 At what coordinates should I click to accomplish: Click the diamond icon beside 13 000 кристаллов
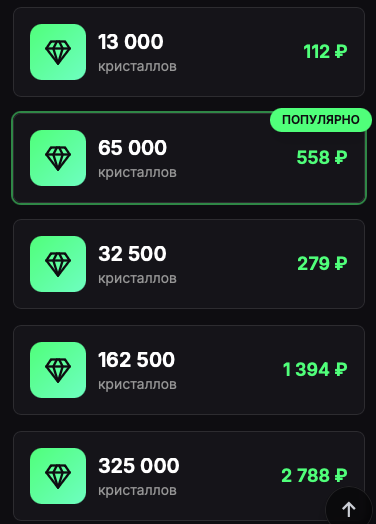[x=58, y=52]
